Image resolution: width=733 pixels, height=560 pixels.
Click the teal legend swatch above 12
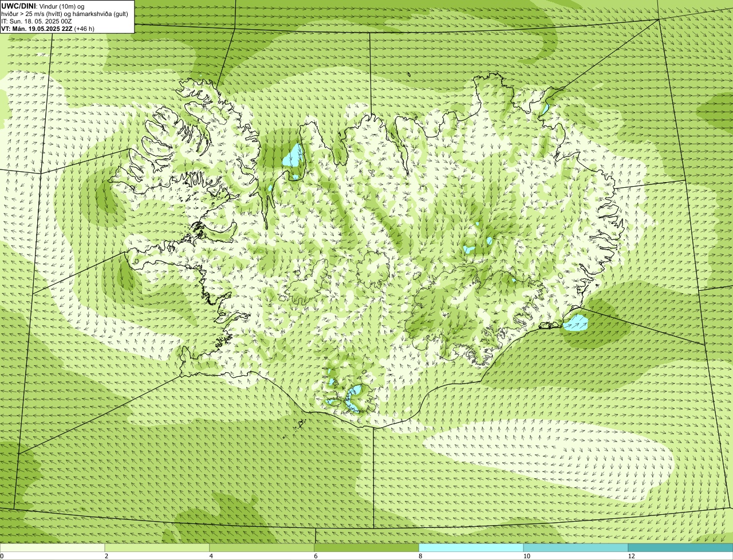680,547
